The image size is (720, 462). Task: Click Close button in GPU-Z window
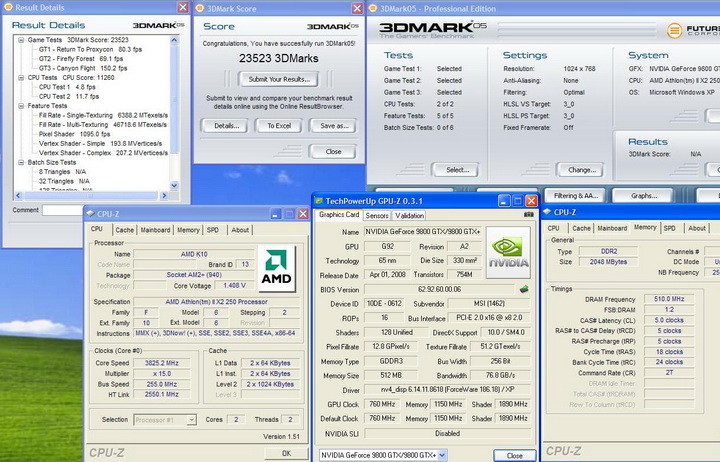tap(514, 456)
